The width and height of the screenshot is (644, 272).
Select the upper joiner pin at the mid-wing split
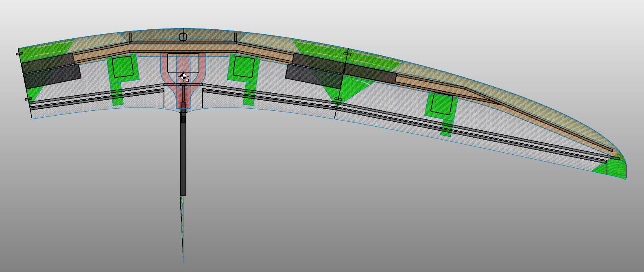(x=346, y=53)
